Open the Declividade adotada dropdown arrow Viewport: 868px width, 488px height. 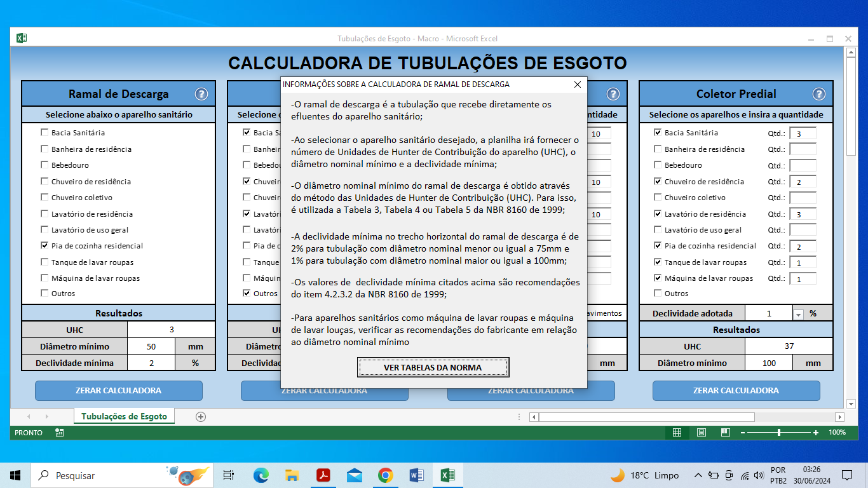pyautogui.click(x=798, y=314)
